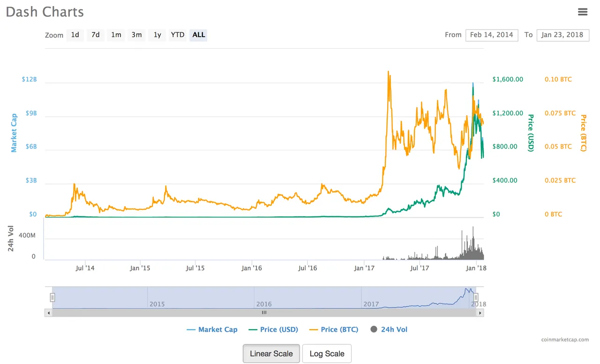Toggle the Price (USD) series in legend
Screen dimensions: 600x364
coord(273,329)
